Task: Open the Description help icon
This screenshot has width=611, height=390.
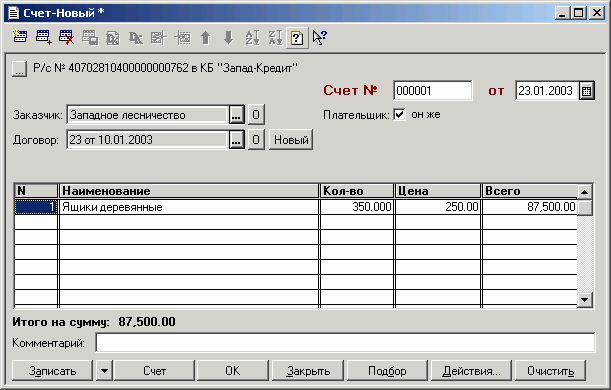Action: pyautogui.click(x=297, y=38)
